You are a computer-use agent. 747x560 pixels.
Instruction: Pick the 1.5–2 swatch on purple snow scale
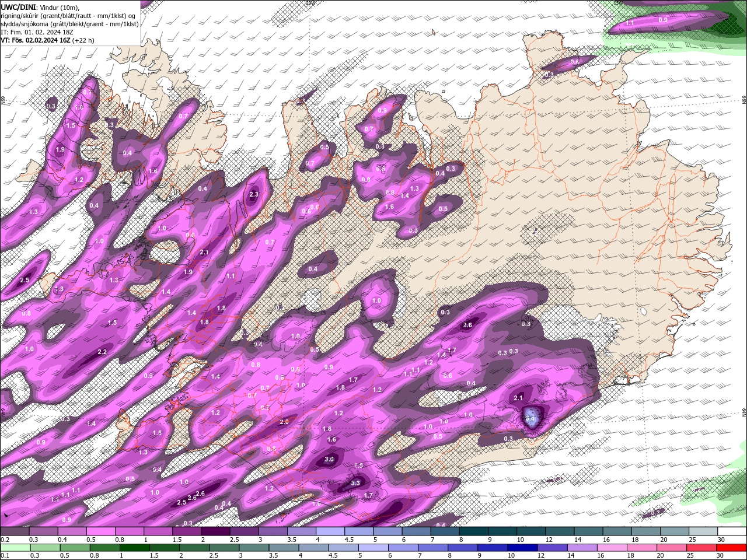tap(187, 532)
